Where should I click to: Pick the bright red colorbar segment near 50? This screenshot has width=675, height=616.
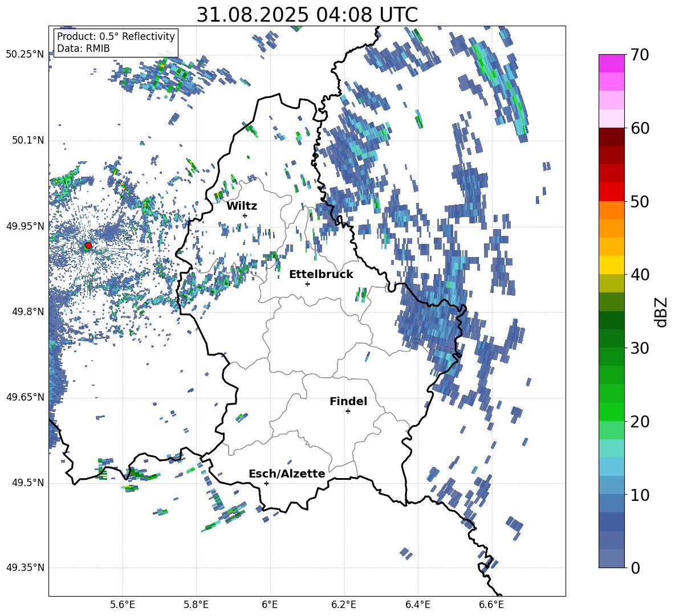point(612,192)
